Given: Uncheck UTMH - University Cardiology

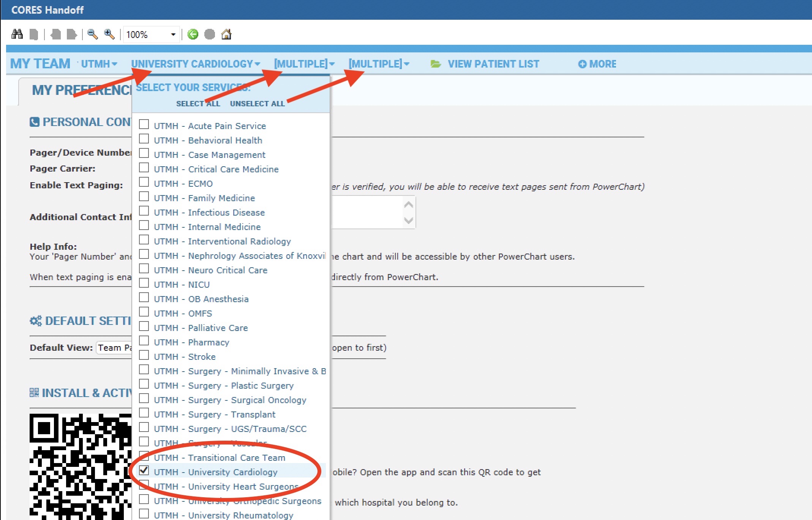Looking at the screenshot, I should pos(144,471).
